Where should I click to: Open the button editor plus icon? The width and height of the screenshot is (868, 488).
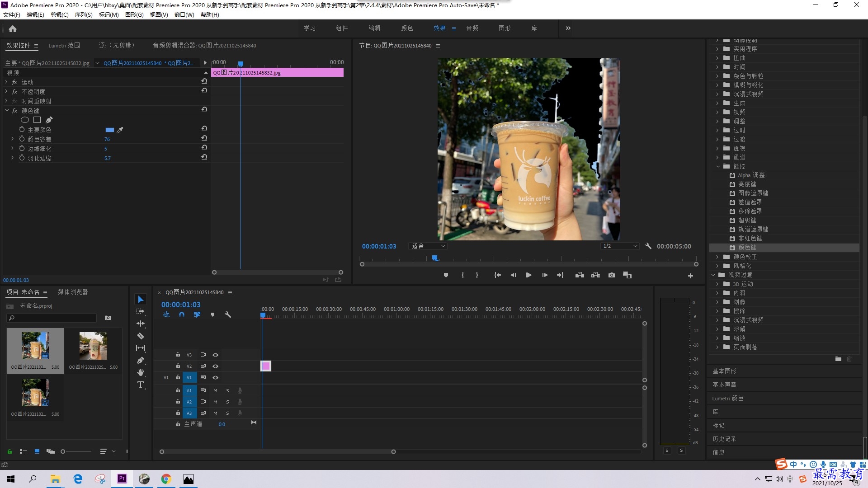pyautogui.click(x=690, y=276)
